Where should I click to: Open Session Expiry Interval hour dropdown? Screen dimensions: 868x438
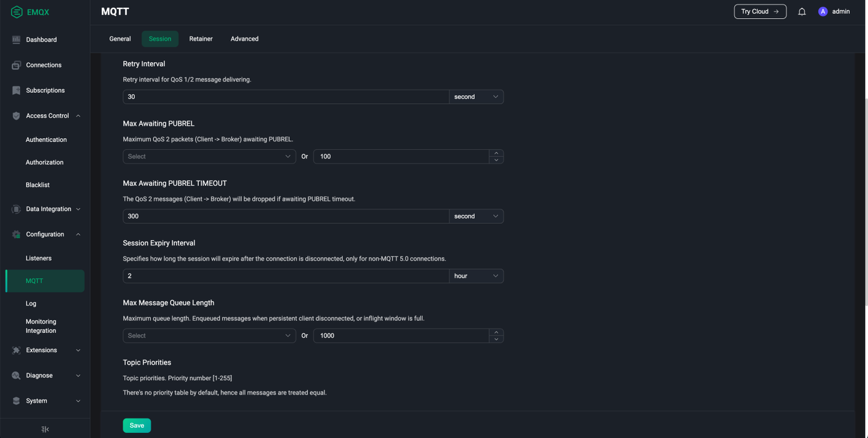pos(476,276)
